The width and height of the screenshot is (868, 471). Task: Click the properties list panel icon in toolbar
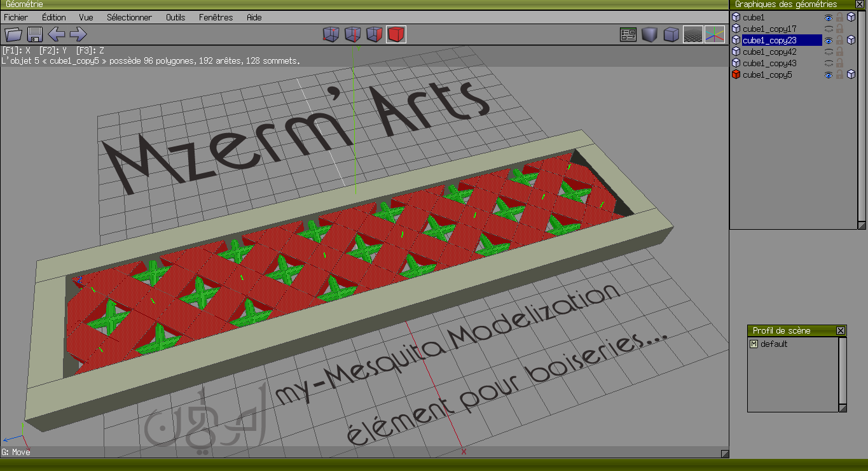pos(628,34)
